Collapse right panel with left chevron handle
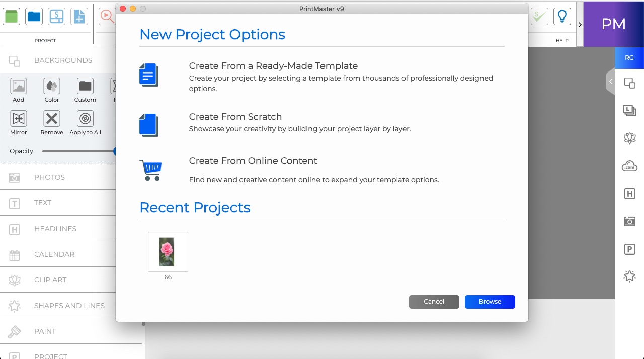Screen dimensions: 644x359 point(610,81)
